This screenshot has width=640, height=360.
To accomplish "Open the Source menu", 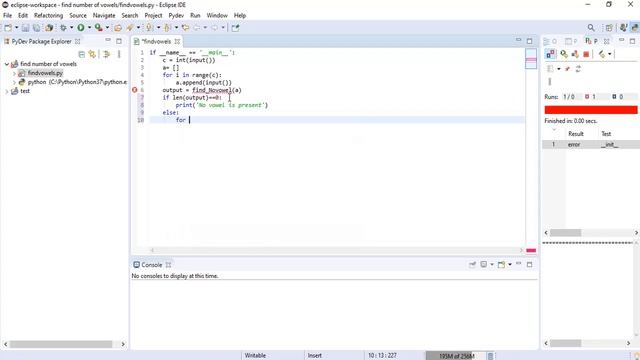I will tap(78, 16).
